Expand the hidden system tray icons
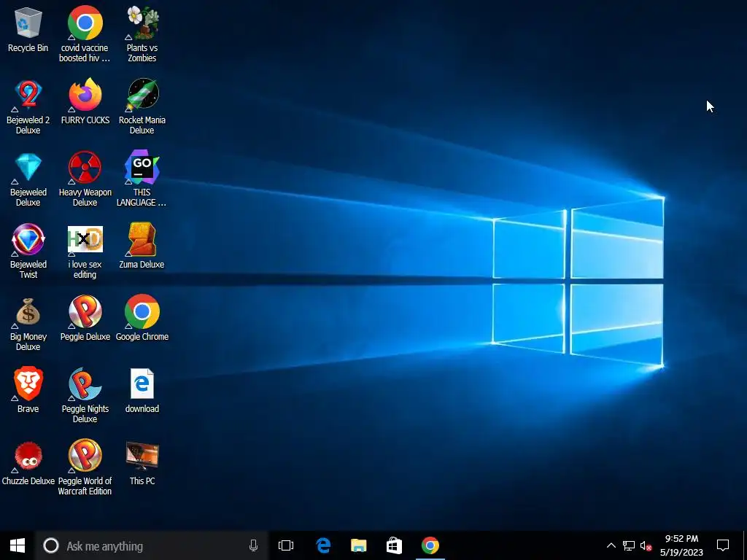The width and height of the screenshot is (747, 560). coord(611,545)
